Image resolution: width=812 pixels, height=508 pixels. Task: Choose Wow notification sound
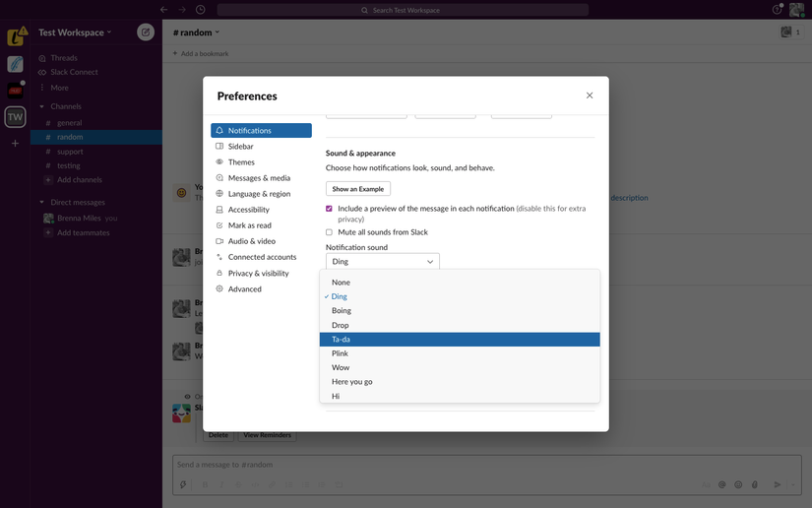coord(460,367)
